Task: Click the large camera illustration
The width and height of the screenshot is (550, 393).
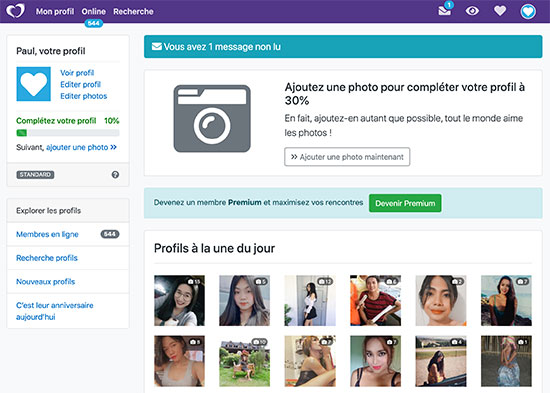Action: pyautogui.click(x=212, y=119)
